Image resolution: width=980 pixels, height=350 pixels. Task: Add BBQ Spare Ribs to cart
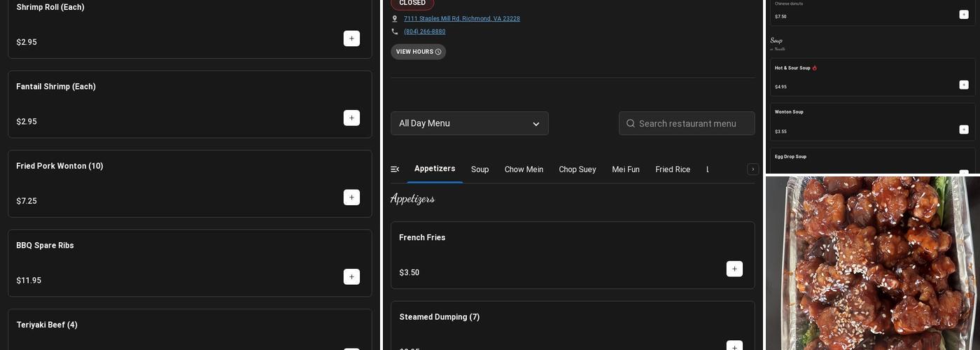coord(351,276)
